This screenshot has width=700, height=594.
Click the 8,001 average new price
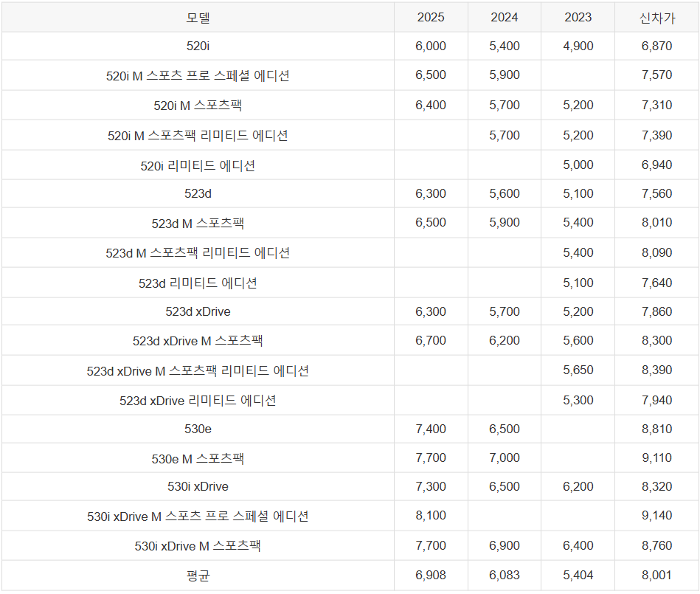[x=656, y=576]
